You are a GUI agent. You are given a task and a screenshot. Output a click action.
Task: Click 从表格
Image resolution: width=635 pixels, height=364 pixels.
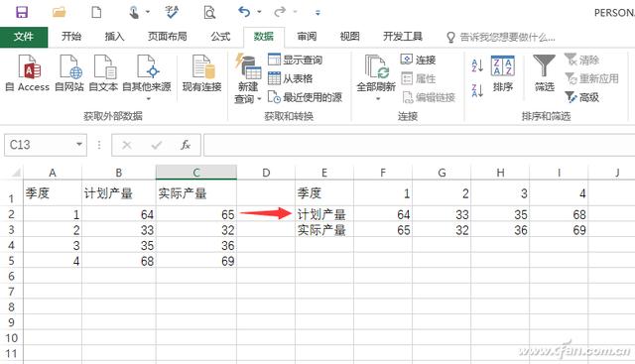click(x=291, y=78)
